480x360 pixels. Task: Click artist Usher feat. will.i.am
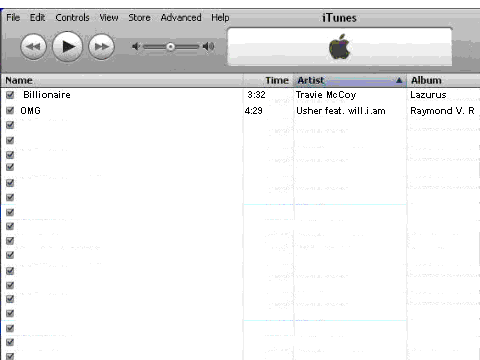[341, 110]
